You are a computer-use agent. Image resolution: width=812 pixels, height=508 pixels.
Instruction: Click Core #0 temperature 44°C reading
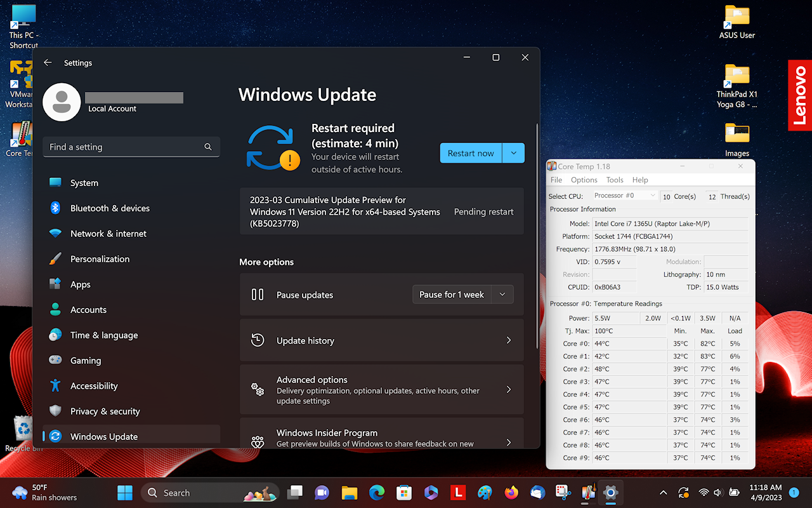[629, 344]
